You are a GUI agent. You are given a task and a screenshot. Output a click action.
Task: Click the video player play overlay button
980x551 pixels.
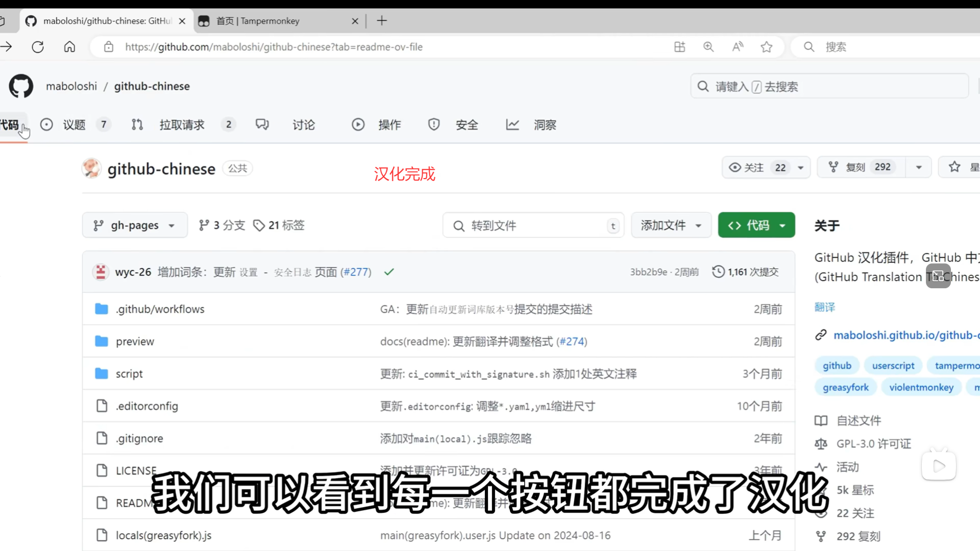pyautogui.click(x=938, y=466)
